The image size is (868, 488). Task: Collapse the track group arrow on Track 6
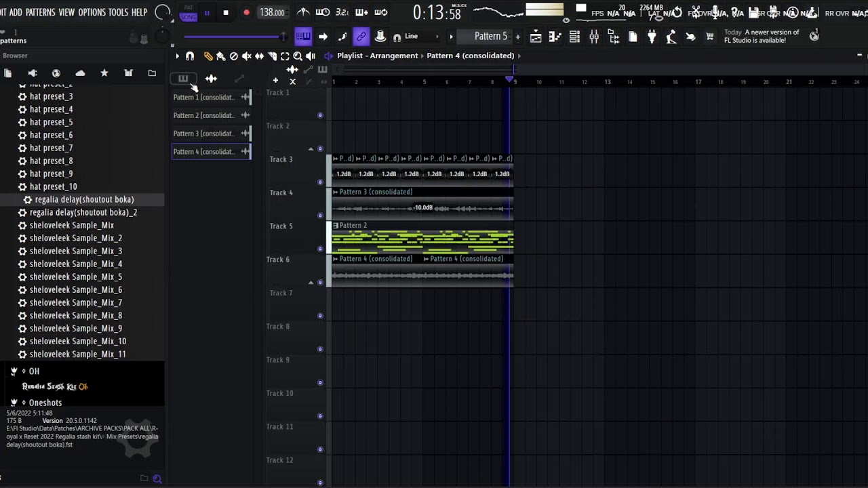[311, 282]
